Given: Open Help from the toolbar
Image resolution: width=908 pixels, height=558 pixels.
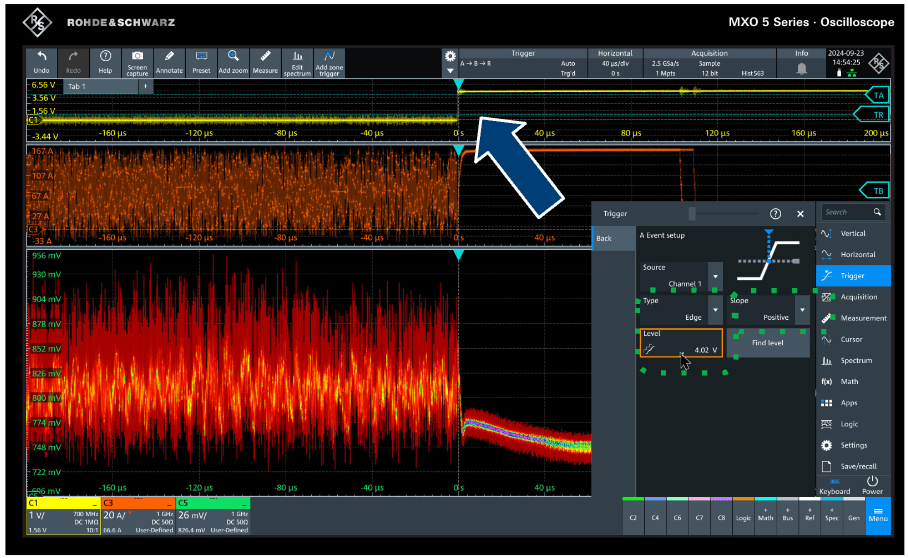Looking at the screenshot, I should (105, 62).
